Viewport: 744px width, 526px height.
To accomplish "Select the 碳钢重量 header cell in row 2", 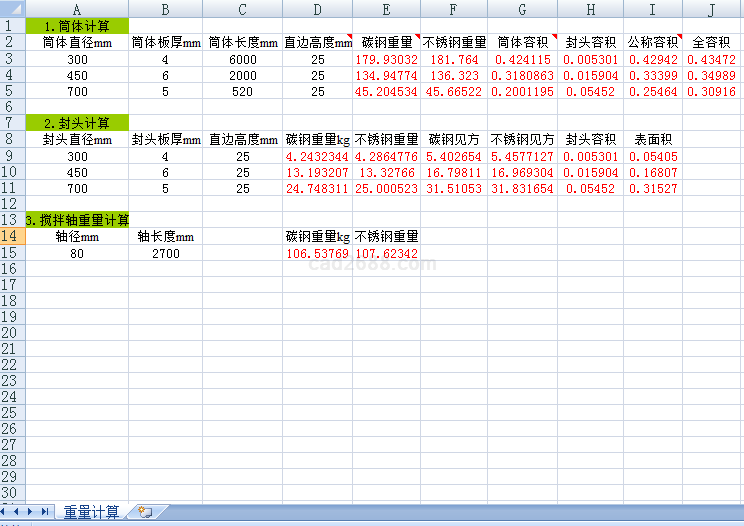I will point(386,43).
